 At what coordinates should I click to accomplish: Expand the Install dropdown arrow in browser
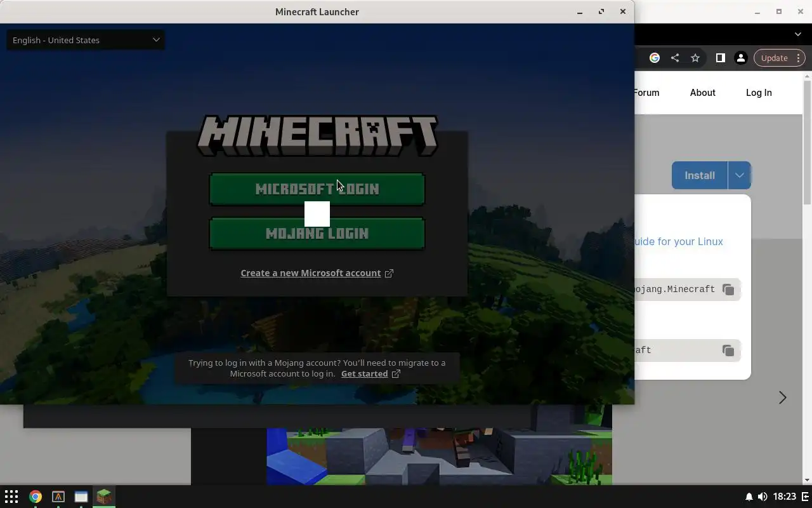point(739,175)
